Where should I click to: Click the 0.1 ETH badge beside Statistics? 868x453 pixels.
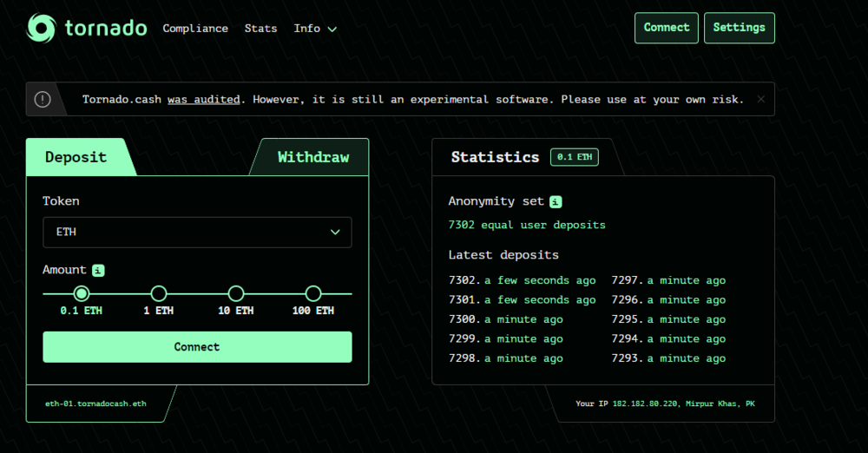pyautogui.click(x=574, y=157)
